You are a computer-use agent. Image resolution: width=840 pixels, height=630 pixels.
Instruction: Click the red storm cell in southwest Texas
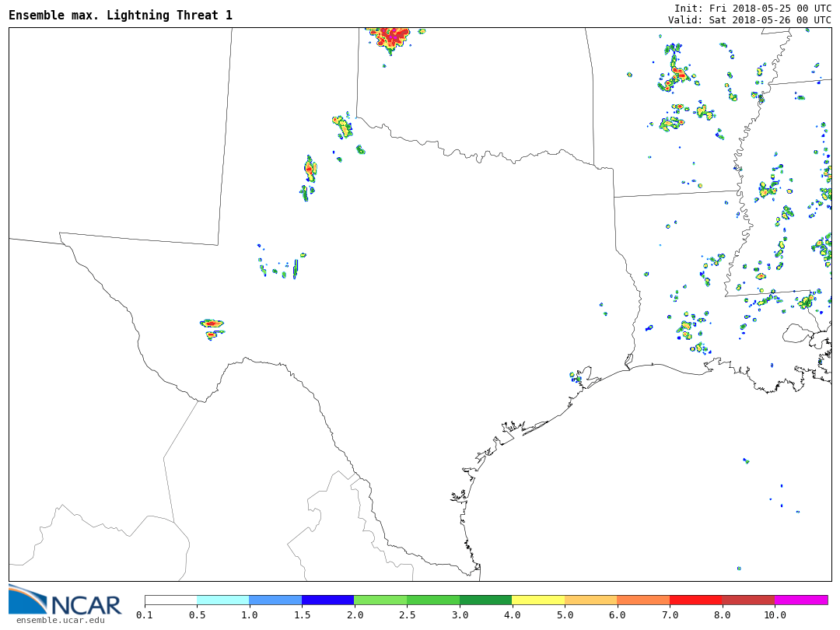(x=211, y=324)
